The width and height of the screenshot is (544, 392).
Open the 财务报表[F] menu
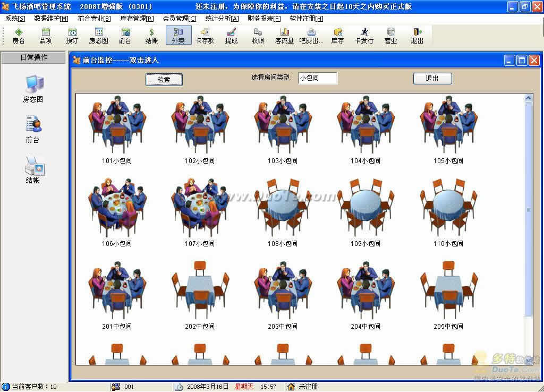point(264,19)
